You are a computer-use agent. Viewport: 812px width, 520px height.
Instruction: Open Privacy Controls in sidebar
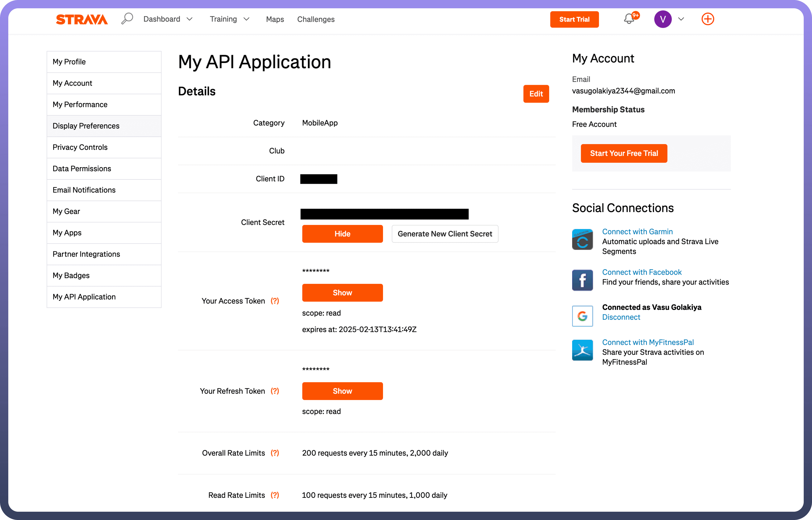[80, 147]
